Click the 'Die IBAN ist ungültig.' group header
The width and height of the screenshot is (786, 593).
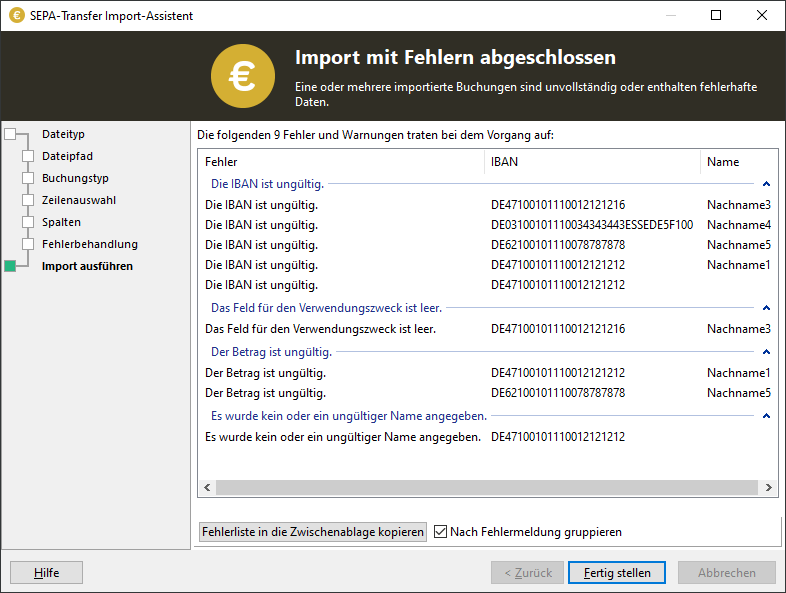(x=267, y=184)
